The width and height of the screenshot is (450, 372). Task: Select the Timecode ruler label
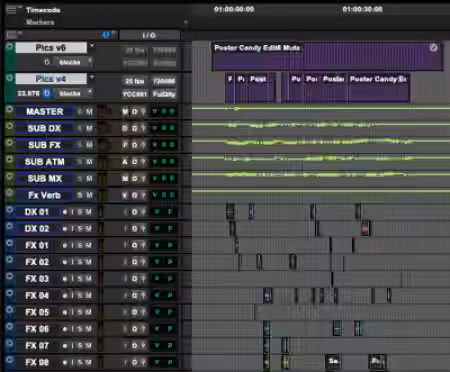43,10
